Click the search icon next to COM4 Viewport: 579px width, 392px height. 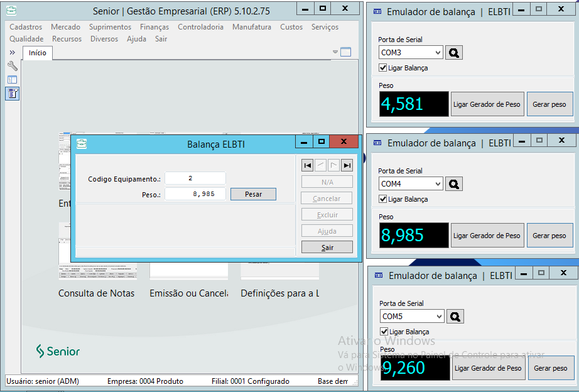pos(453,184)
